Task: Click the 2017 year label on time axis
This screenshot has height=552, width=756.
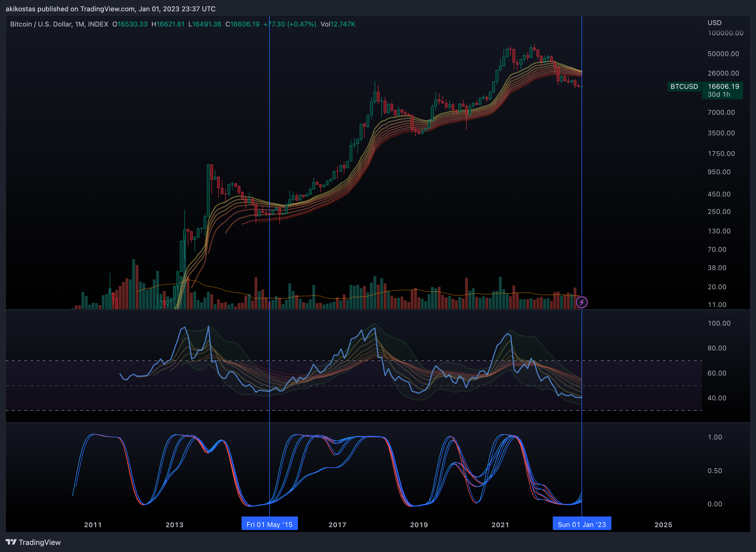Action: click(337, 525)
